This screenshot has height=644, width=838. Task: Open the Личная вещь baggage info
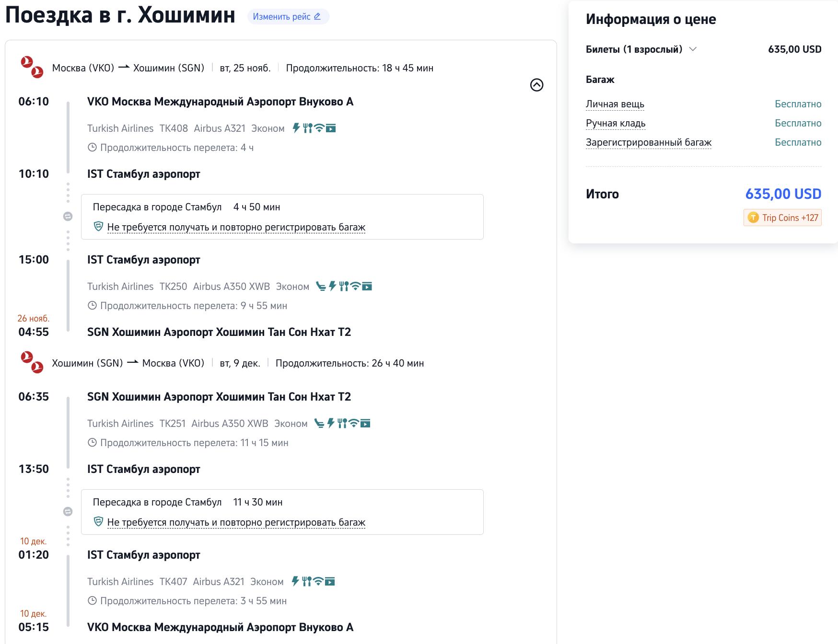[615, 104]
